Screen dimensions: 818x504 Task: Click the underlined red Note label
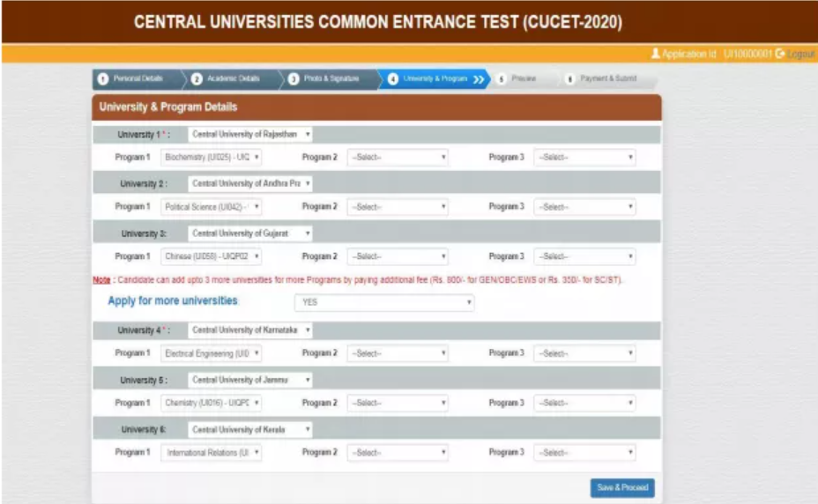[x=101, y=280]
